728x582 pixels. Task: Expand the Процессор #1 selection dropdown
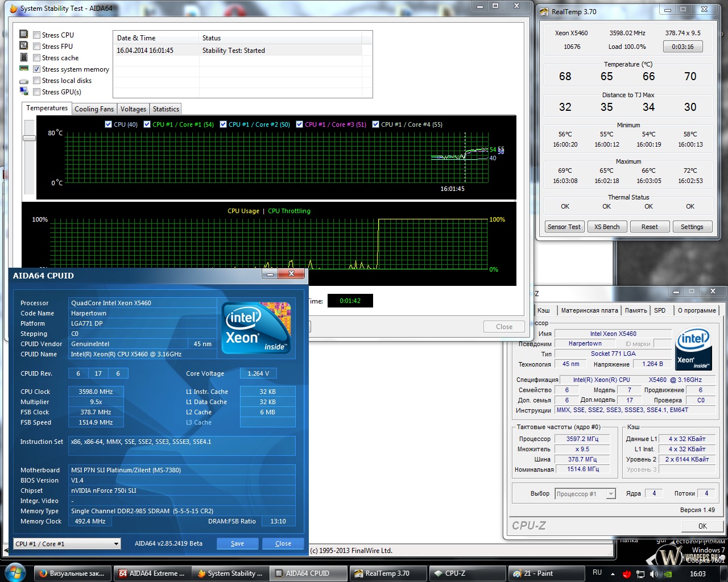(585, 494)
